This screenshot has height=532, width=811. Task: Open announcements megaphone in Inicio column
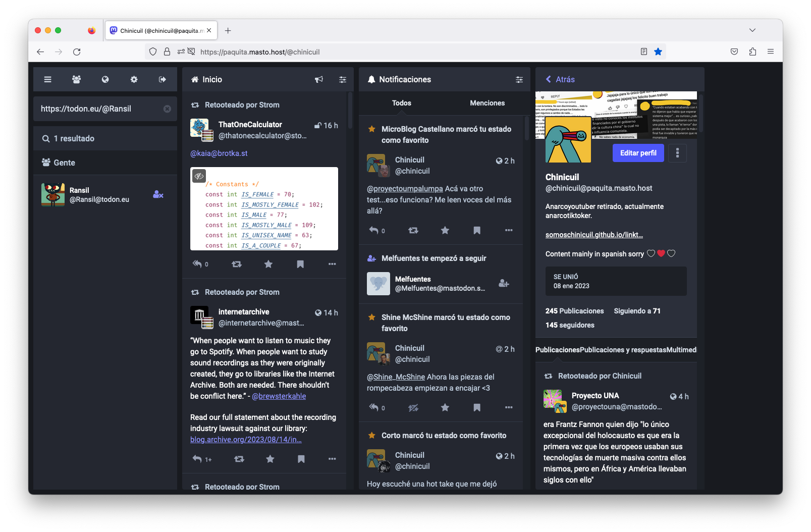(x=319, y=79)
